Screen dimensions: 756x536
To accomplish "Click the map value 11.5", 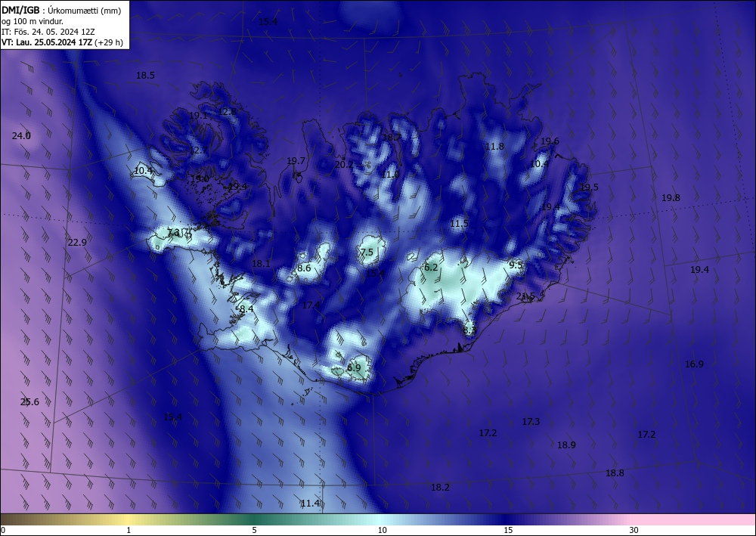I will tap(460, 224).
